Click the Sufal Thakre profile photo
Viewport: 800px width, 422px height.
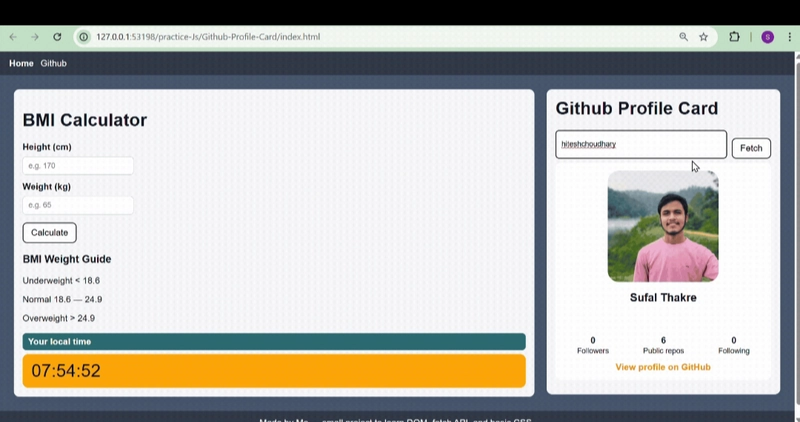coord(663,226)
